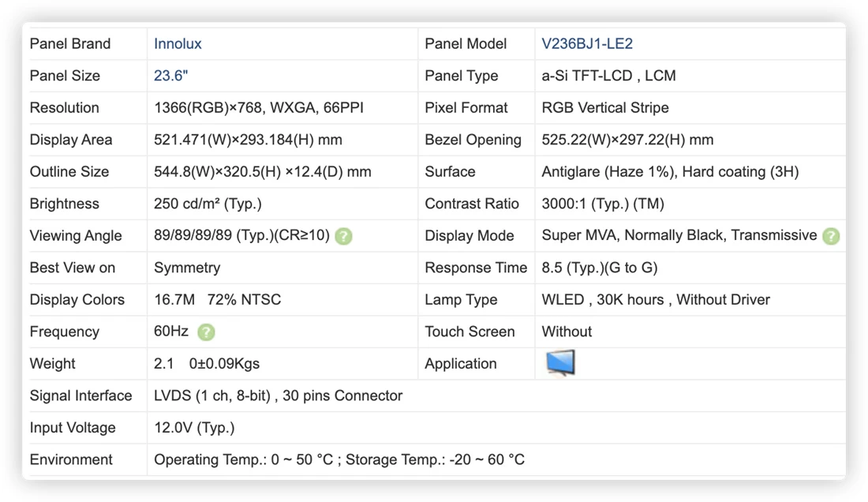Click the Weight label
This screenshot has height=502, width=868.
pyautogui.click(x=53, y=364)
